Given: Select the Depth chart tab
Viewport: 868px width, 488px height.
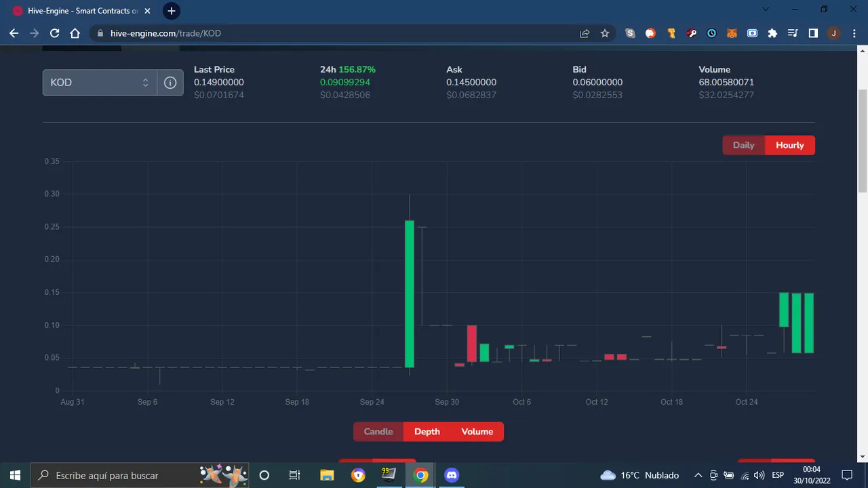Looking at the screenshot, I should (x=427, y=432).
